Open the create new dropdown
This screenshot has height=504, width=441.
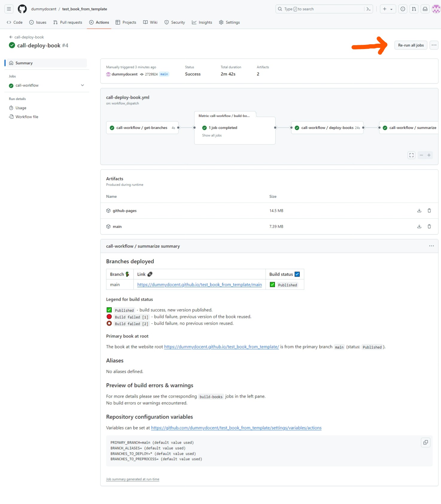tap(388, 9)
